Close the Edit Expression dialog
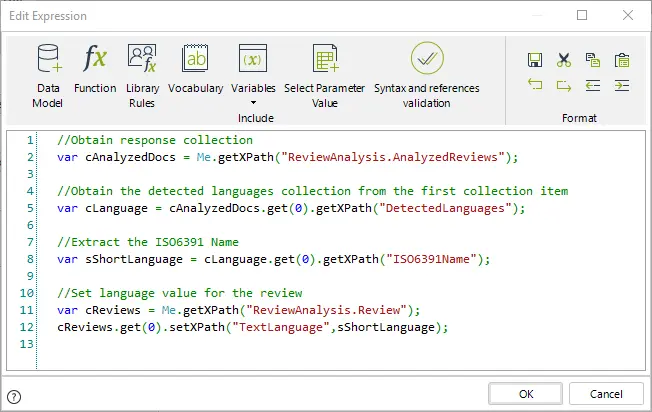 (627, 15)
